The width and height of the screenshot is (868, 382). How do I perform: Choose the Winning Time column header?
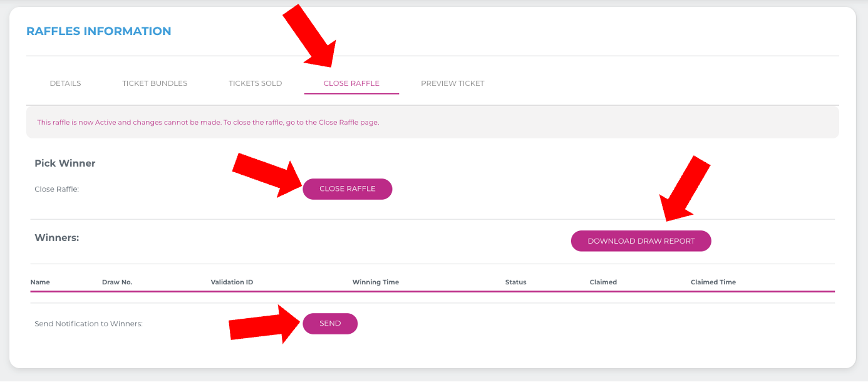(x=375, y=282)
